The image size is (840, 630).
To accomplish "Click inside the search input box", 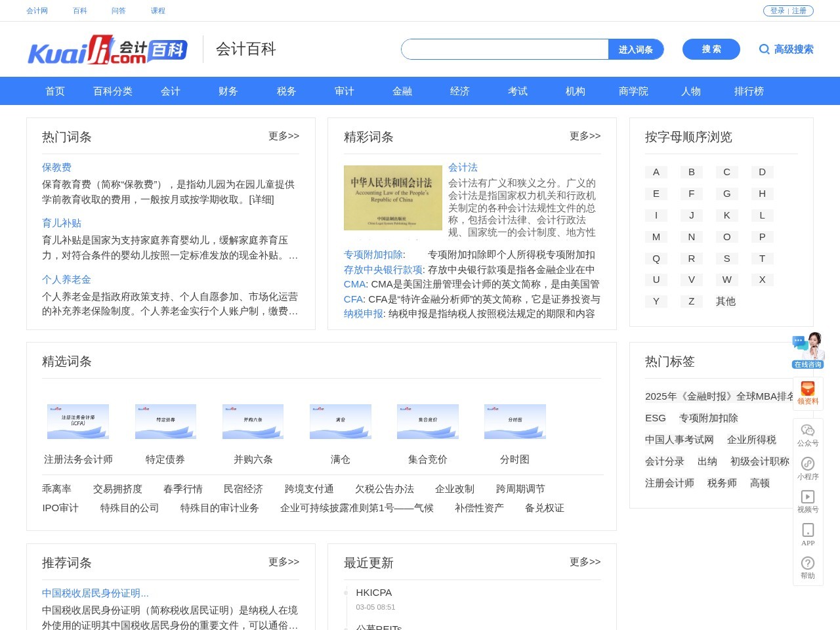I will pos(505,49).
